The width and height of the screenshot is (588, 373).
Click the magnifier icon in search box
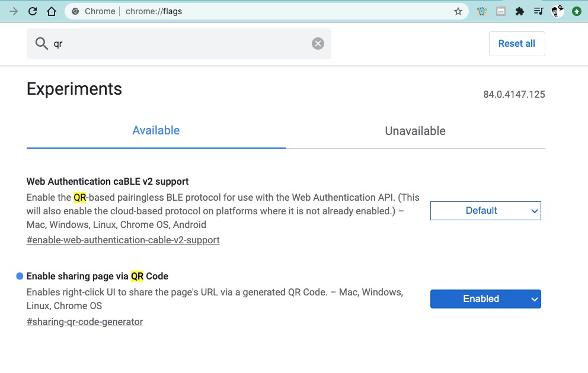click(x=41, y=43)
